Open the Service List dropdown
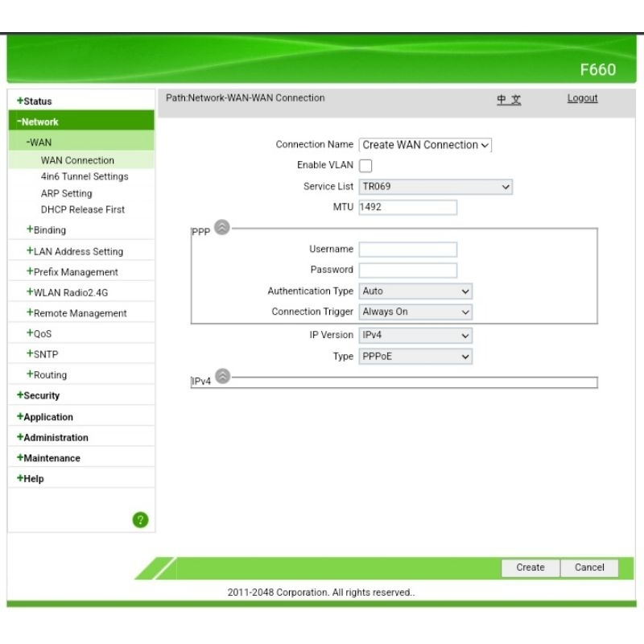 435,187
